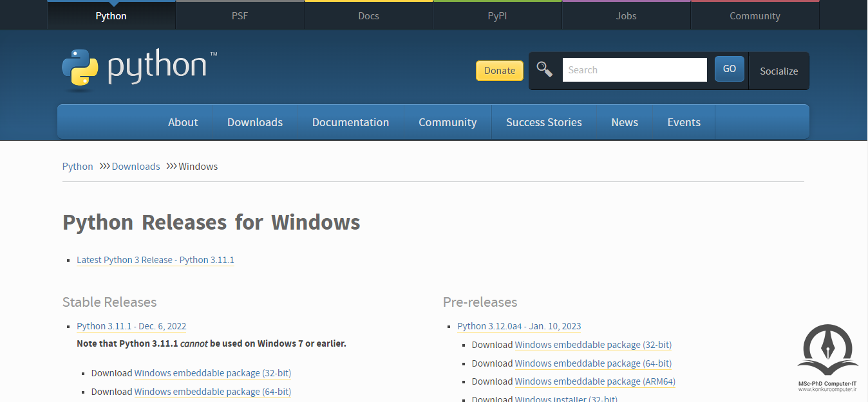Download pre-release embeddable package (64-bit)
Screen dimensions: 868x402
(593, 363)
